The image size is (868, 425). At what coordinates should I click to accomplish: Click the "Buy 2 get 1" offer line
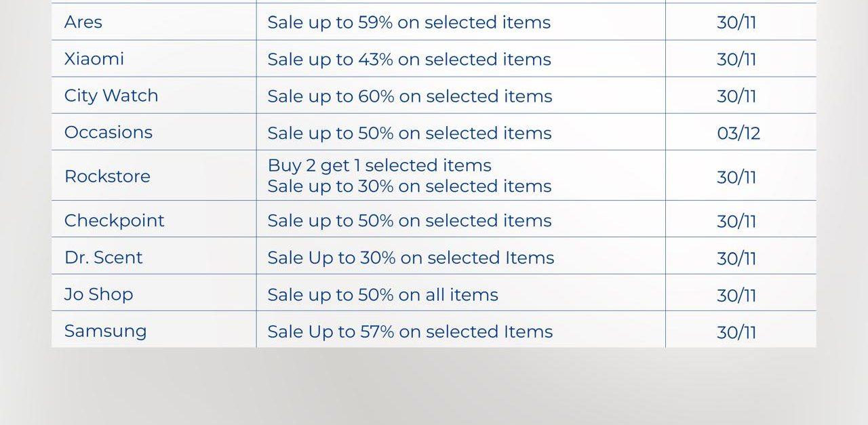click(380, 165)
